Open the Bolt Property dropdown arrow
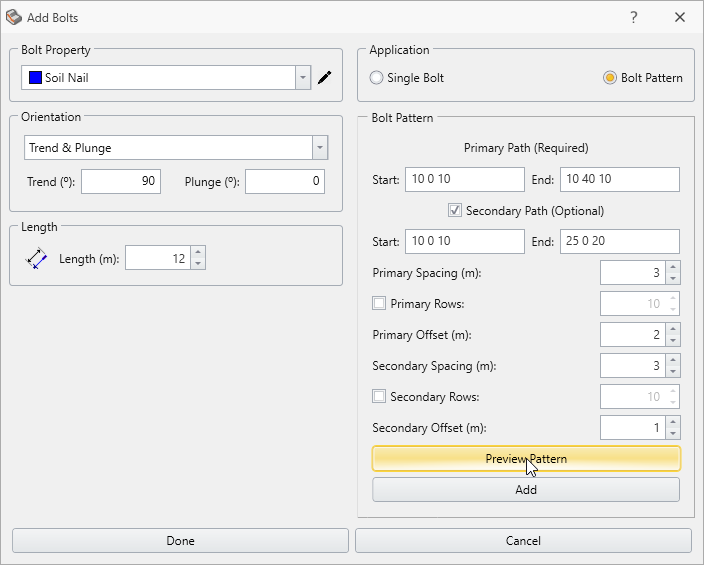This screenshot has height=565, width=704. [x=303, y=78]
